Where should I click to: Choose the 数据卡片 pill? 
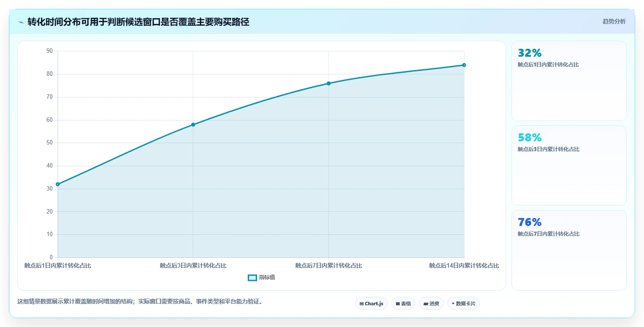pos(464,304)
